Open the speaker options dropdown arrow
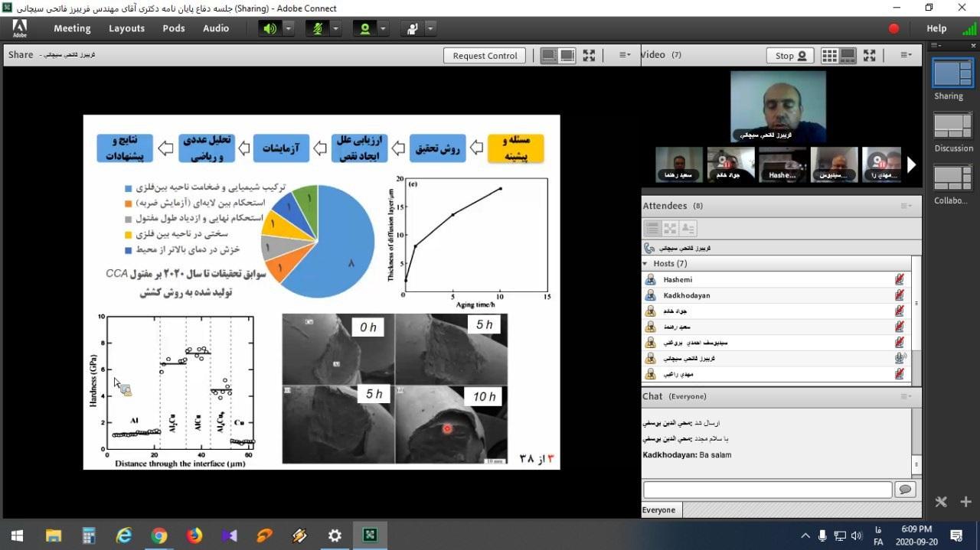The image size is (980, 550). (289, 28)
